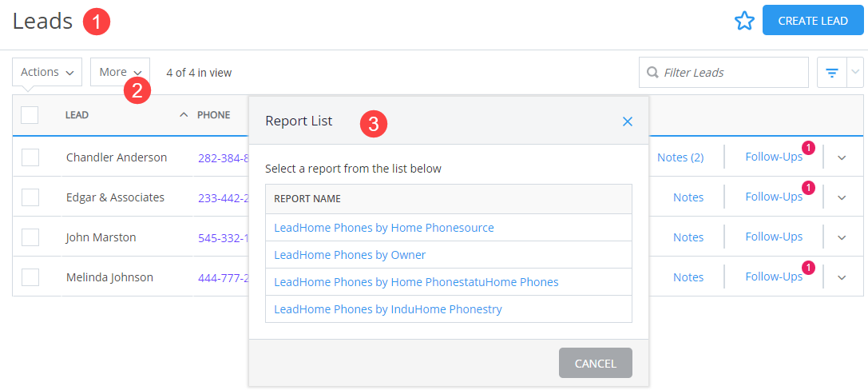Image resolution: width=868 pixels, height=390 pixels.
Task: Click the favorite star icon
Action: click(744, 21)
